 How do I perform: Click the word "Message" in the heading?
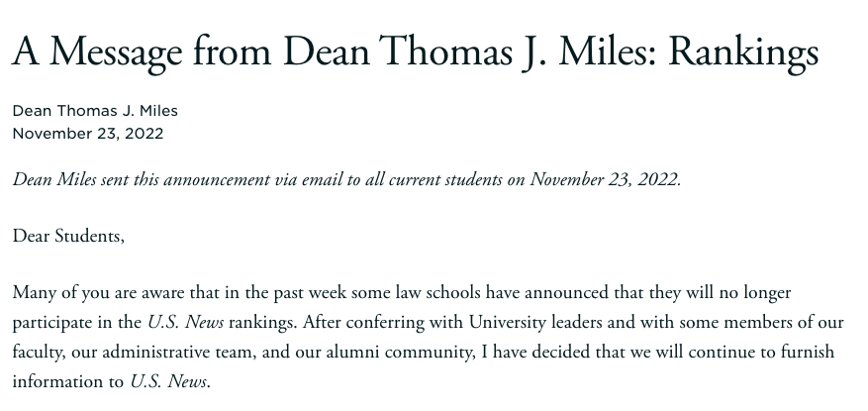point(125,51)
